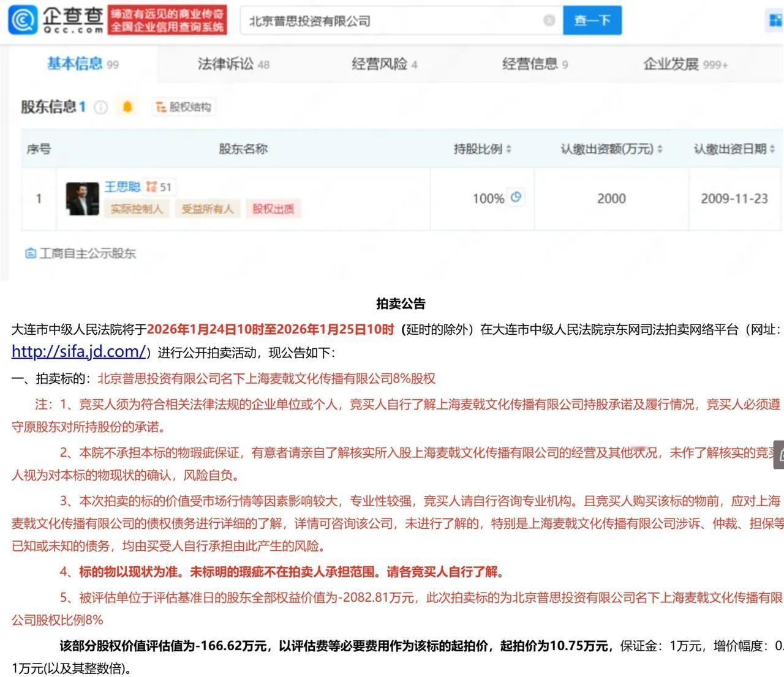The width and height of the screenshot is (784, 677).
Task: Click the 实际控制人 tag
Action: (x=137, y=209)
